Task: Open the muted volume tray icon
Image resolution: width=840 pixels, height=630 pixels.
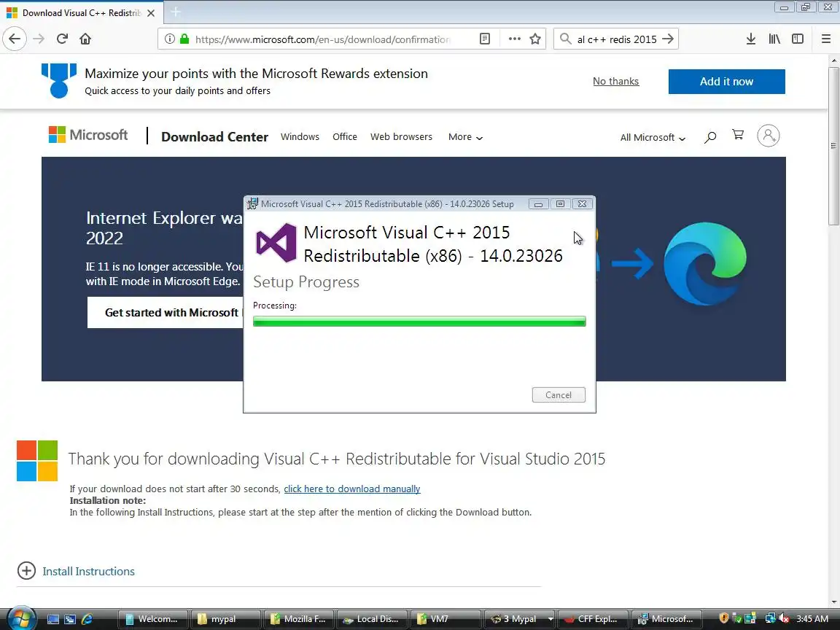Action: [x=784, y=618]
